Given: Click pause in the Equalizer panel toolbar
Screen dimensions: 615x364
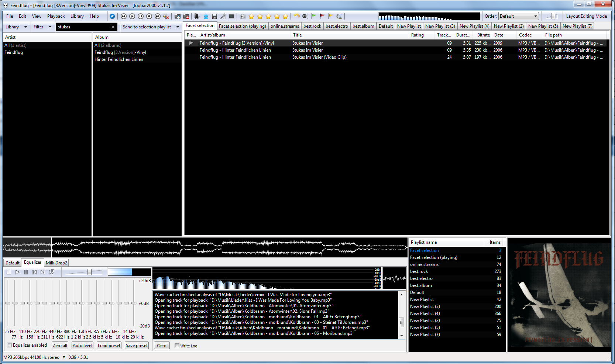Looking at the screenshot, I should pyautogui.click(x=26, y=272).
